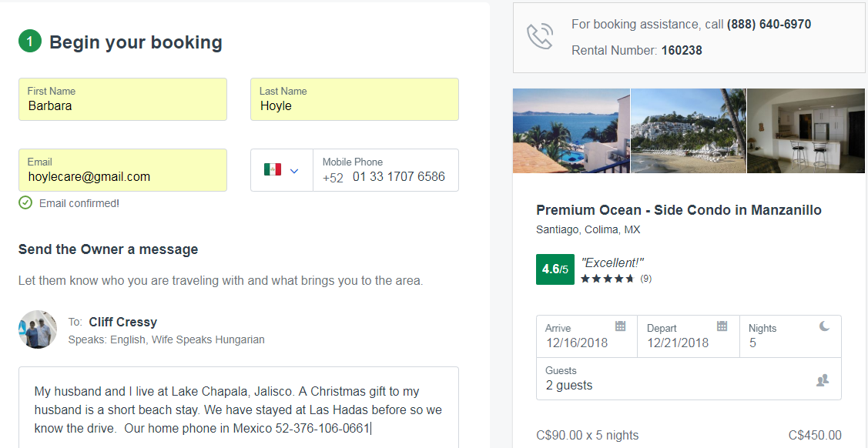Click the Guests people icon

[823, 380]
